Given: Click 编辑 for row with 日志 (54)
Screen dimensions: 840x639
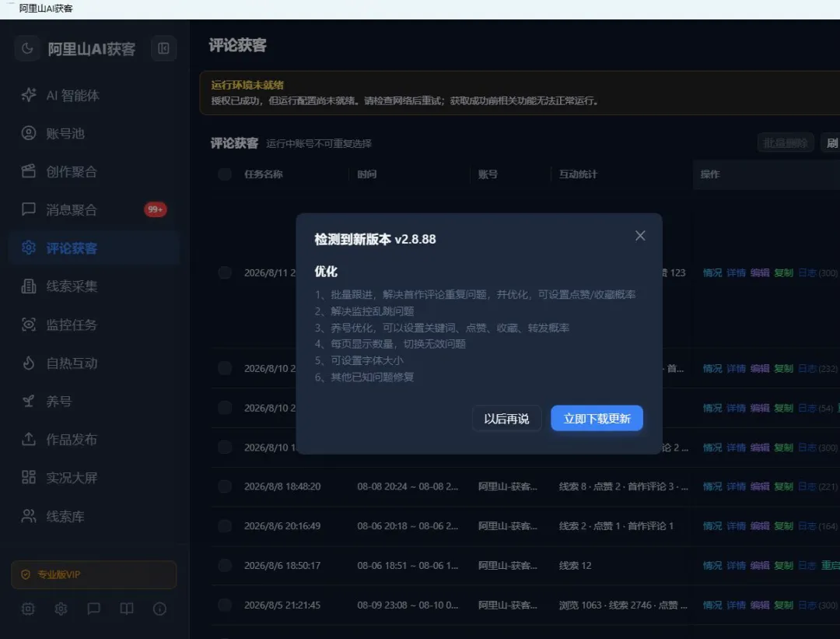Looking at the screenshot, I should tap(760, 408).
